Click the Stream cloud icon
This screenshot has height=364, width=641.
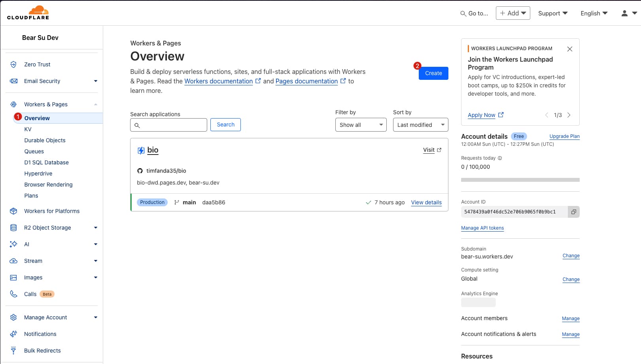click(x=13, y=261)
